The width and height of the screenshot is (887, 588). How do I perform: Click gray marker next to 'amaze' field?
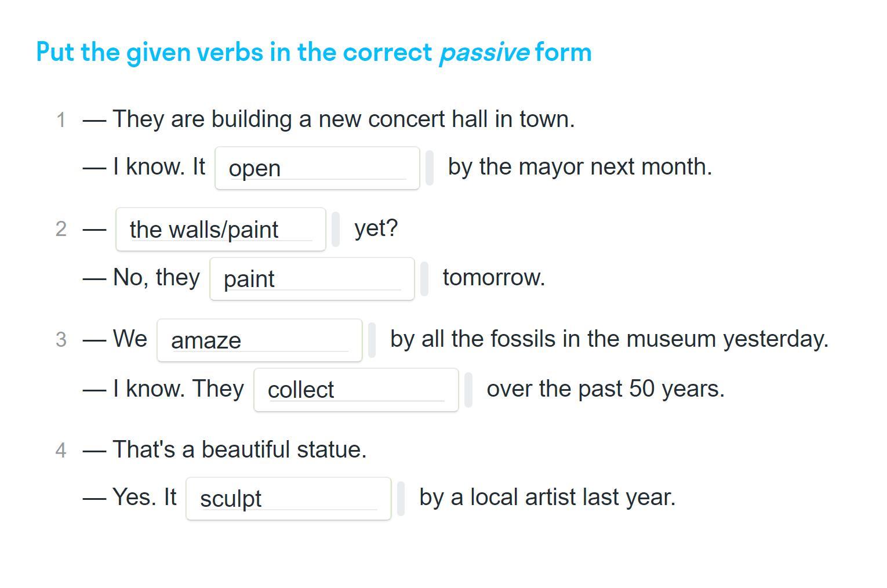tap(372, 340)
